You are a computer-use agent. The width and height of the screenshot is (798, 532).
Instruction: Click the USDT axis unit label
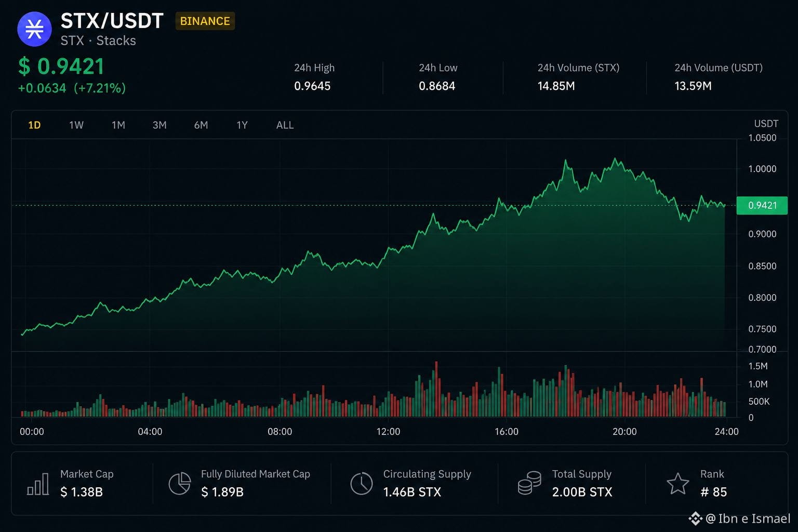pyautogui.click(x=766, y=124)
